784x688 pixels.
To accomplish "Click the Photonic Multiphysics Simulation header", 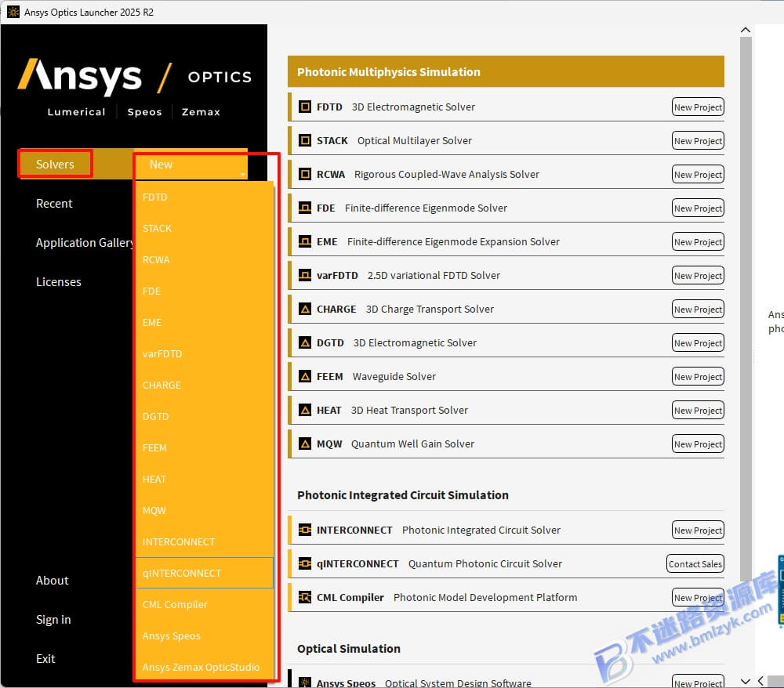I will [x=506, y=72].
